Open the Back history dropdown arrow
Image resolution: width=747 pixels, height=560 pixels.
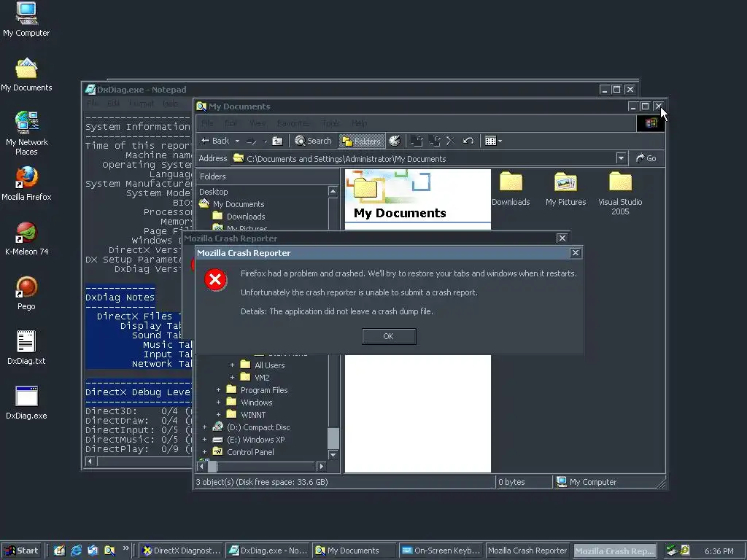click(237, 141)
